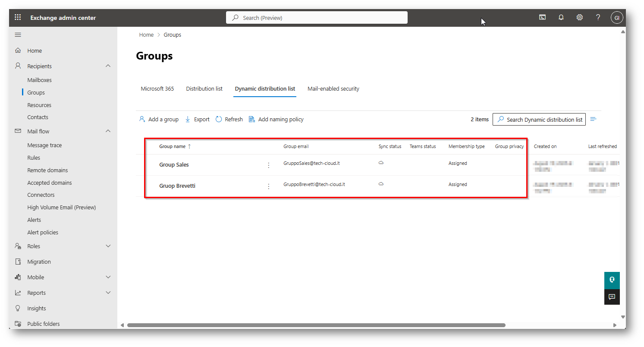Open the app launcher waffle icon
This screenshot has height=347, width=644.
coord(18,18)
